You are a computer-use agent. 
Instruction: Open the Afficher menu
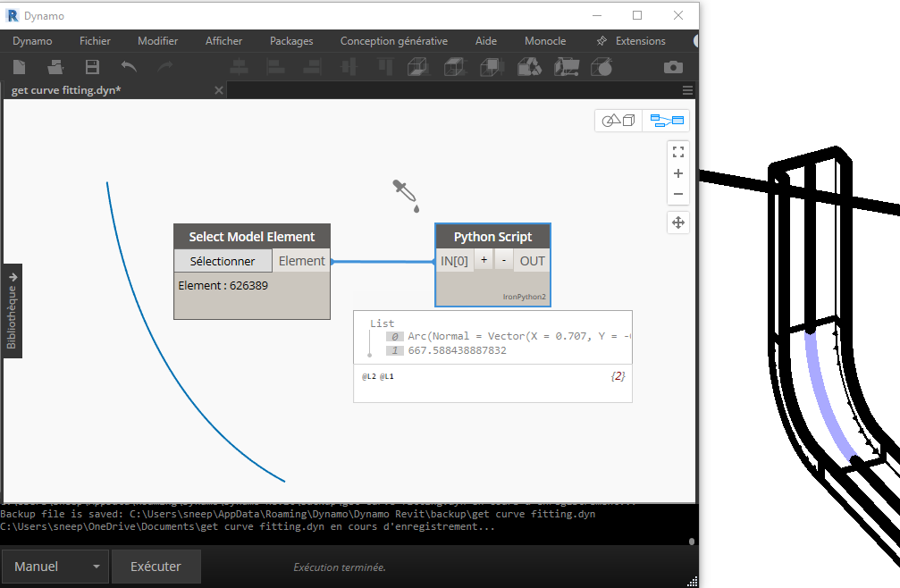coord(223,41)
